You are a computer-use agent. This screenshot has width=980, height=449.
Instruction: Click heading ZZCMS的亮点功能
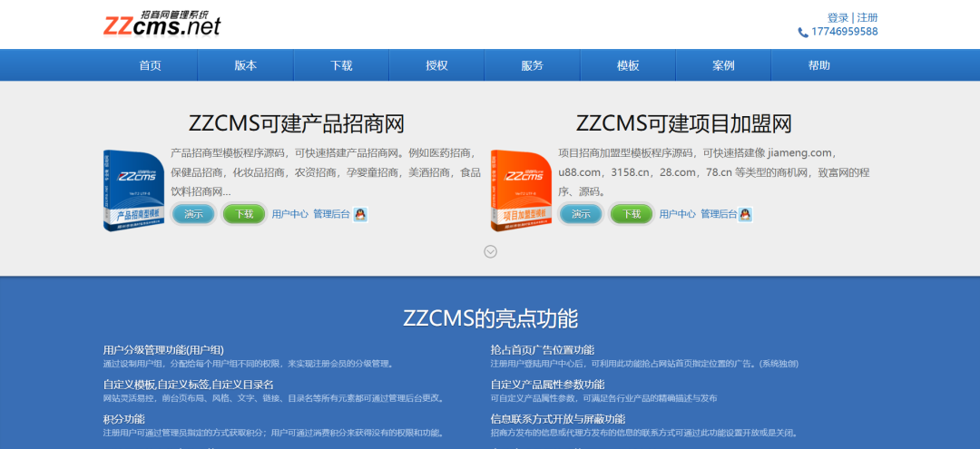(491, 318)
